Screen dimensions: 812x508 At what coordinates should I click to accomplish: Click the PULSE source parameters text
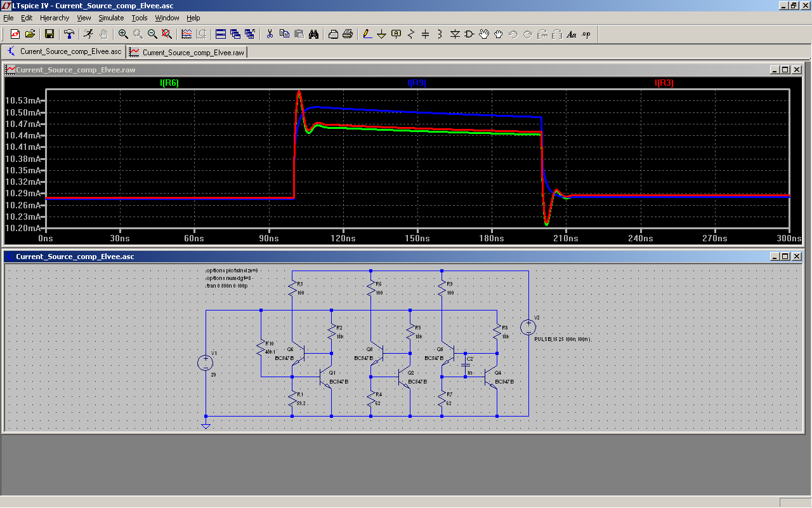tap(563, 340)
